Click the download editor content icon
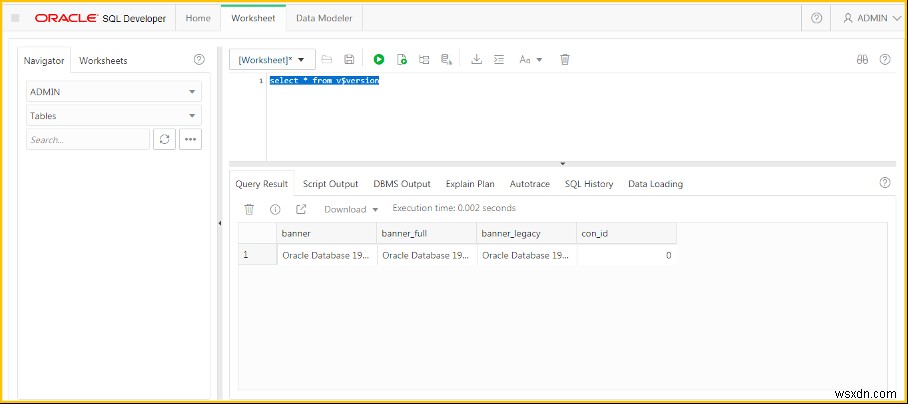 point(477,60)
